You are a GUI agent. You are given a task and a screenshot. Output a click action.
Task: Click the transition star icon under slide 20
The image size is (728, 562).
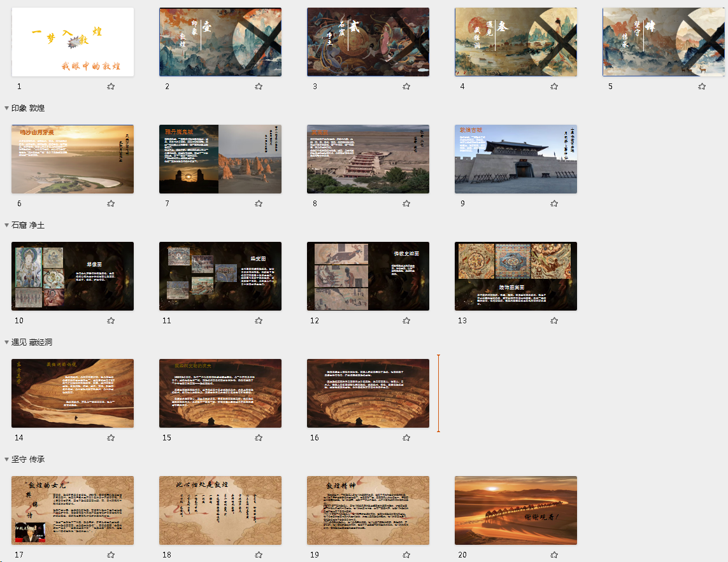point(554,554)
